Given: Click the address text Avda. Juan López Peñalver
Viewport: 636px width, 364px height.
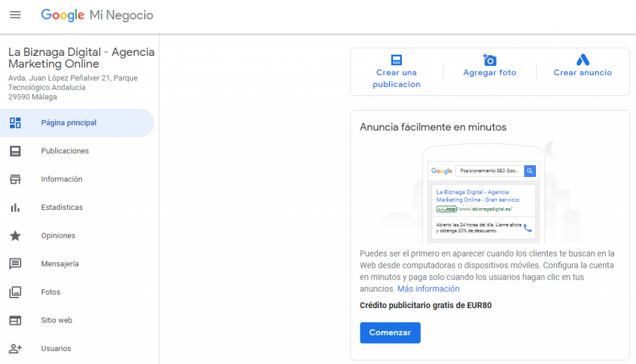Looking at the screenshot, I should (73, 87).
